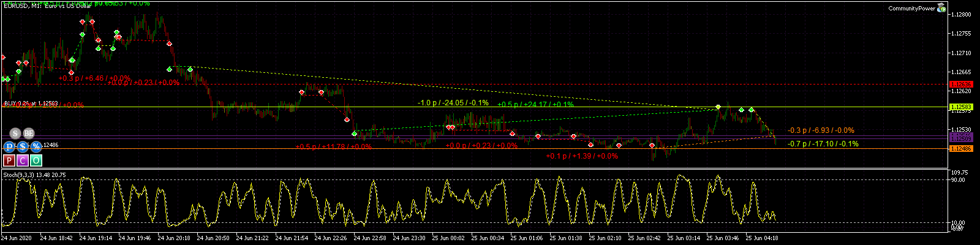Click the blue P circle button

coord(9,146)
